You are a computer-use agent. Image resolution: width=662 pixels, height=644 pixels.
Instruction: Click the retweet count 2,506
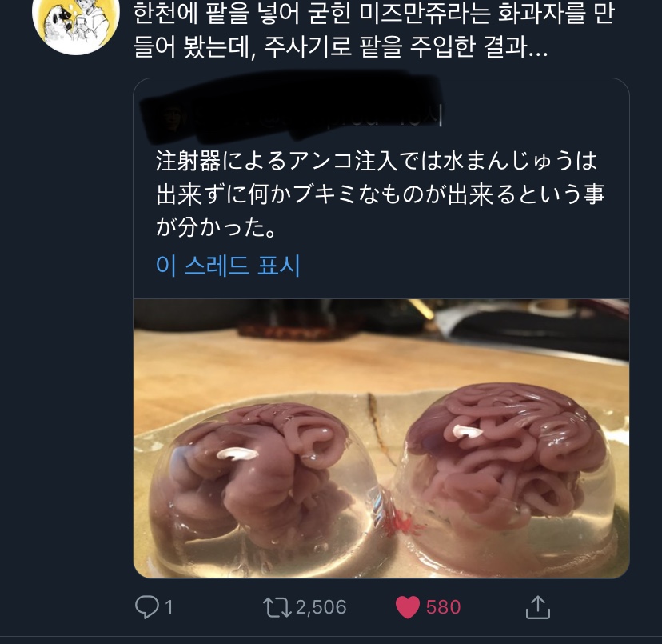[x=321, y=607]
